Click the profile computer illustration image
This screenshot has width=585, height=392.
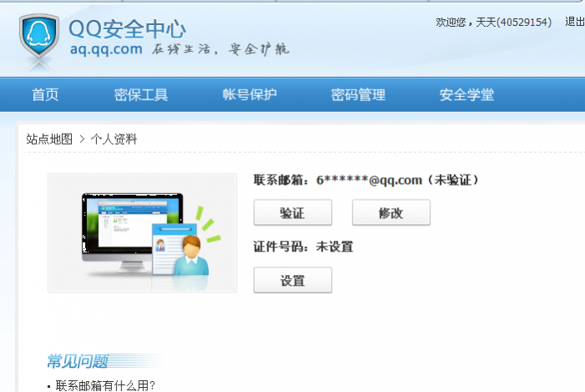point(142,232)
